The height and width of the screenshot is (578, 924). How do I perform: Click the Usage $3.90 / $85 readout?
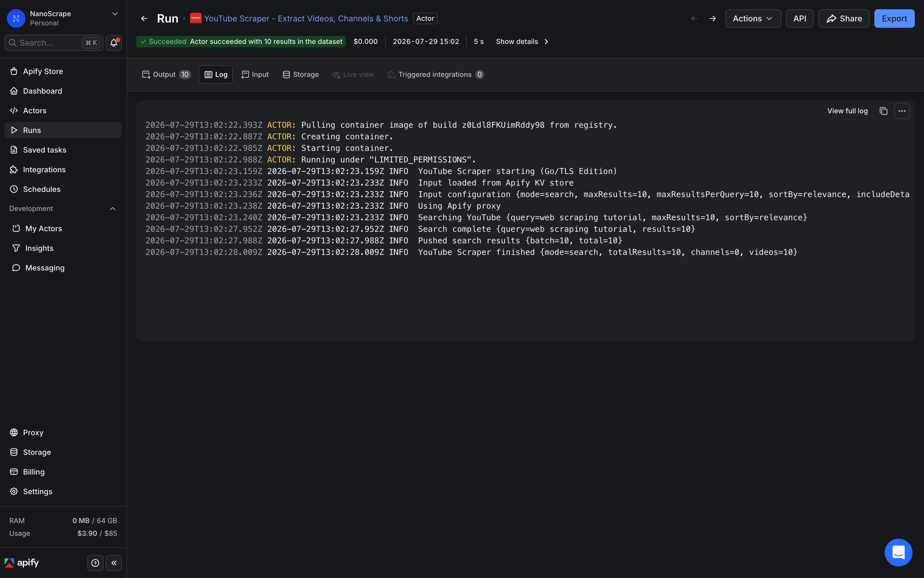(x=63, y=533)
